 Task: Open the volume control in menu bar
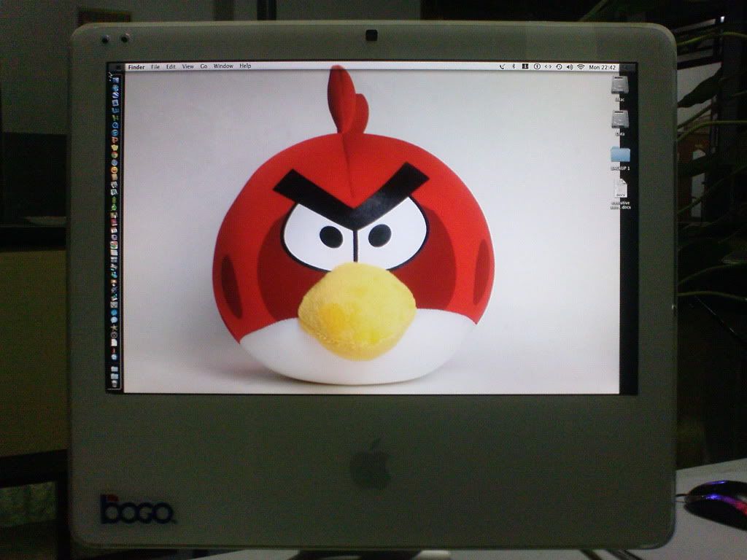(570, 67)
